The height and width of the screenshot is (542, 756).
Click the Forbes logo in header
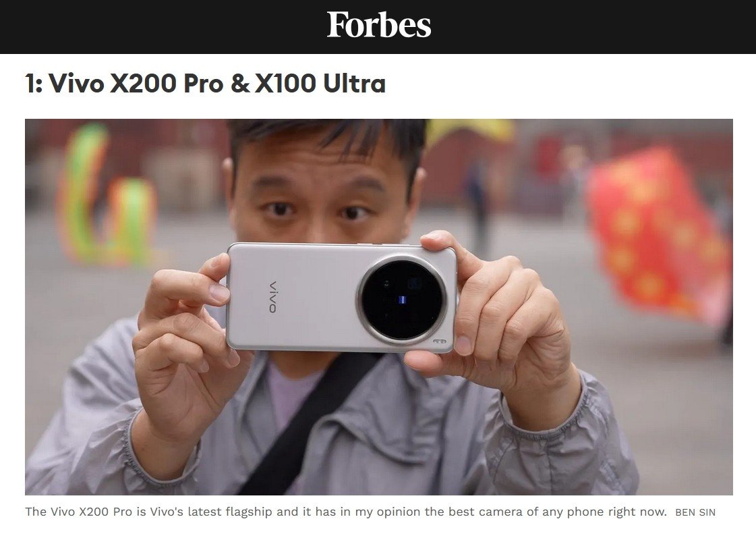pos(378,24)
